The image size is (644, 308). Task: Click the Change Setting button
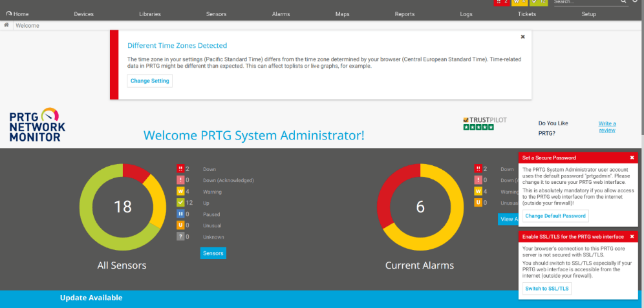point(150,81)
